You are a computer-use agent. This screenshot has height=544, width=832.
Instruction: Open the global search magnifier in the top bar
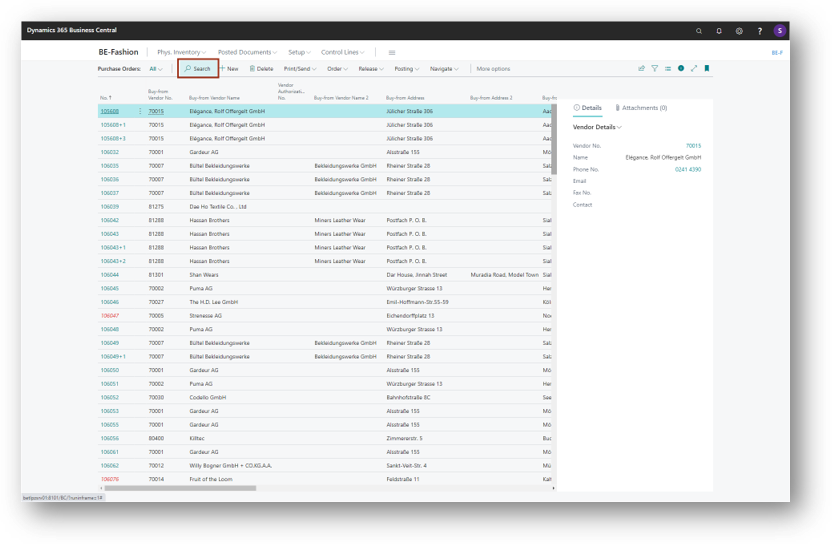pyautogui.click(x=699, y=31)
